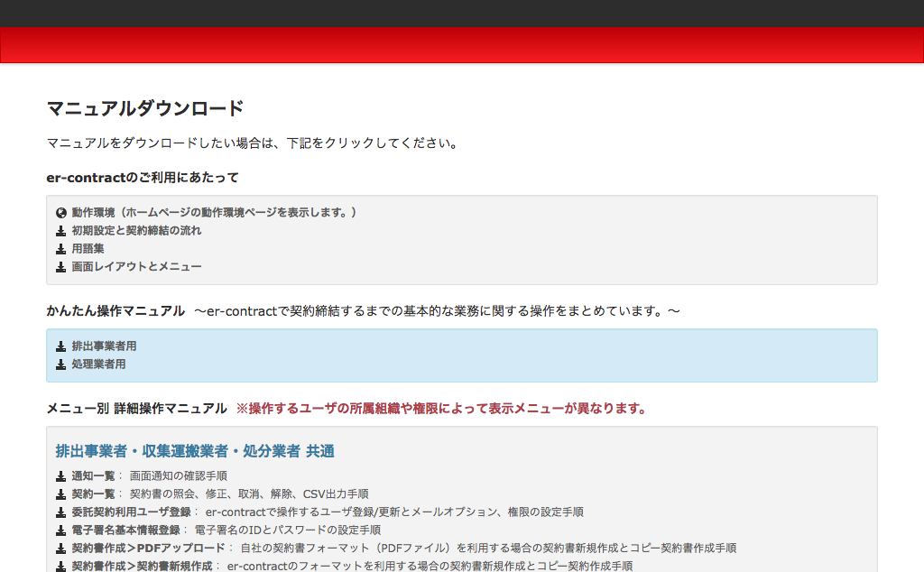This screenshot has width=924, height=572.
Task: Click the globe icon beside 動作環境
Action: (x=61, y=213)
